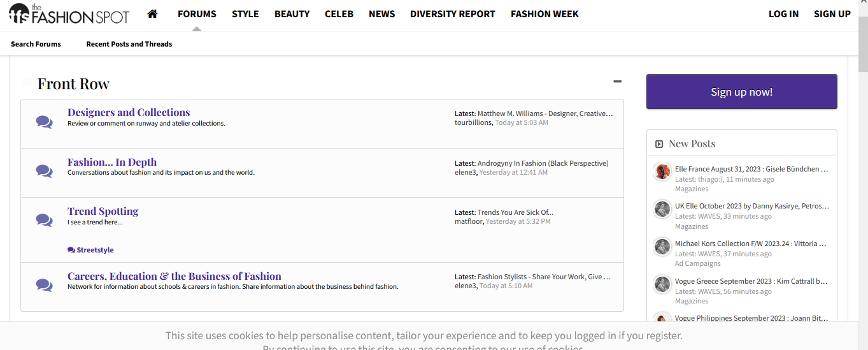Open Trend Spotting forum
This screenshot has width=868, height=350.
(103, 211)
